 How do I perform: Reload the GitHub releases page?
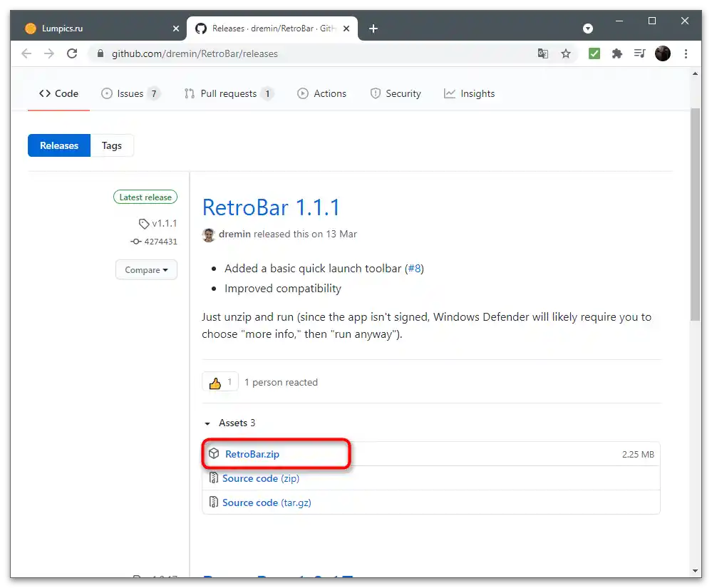point(72,53)
